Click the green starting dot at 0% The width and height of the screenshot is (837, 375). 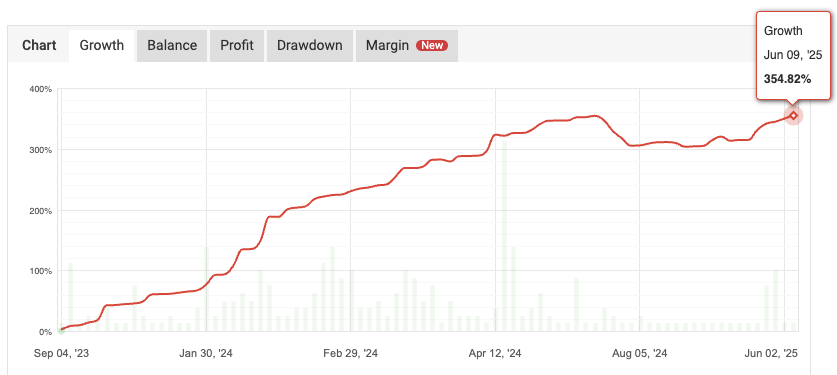point(61,331)
